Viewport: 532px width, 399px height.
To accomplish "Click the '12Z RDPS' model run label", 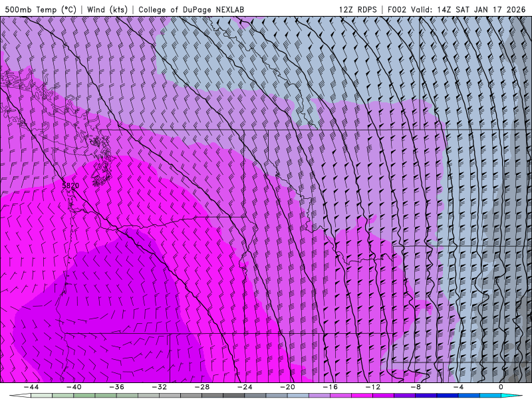I will click(358, 9).
